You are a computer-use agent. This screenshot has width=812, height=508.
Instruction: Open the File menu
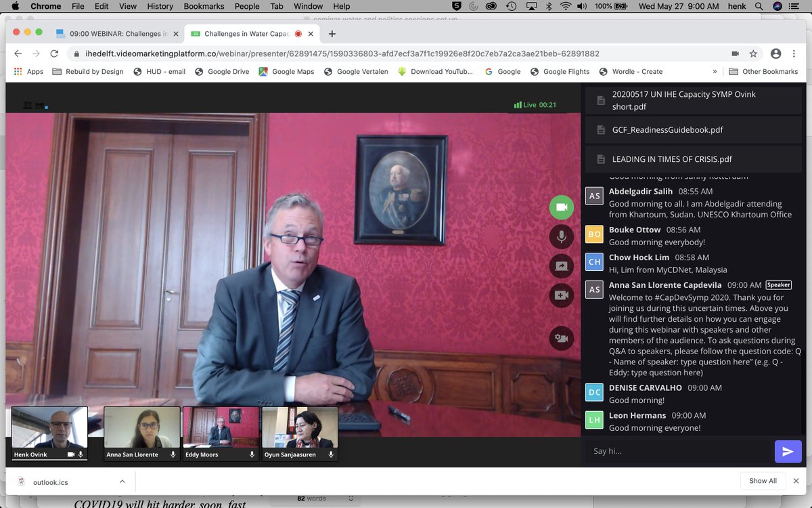(x=78, y=6)
